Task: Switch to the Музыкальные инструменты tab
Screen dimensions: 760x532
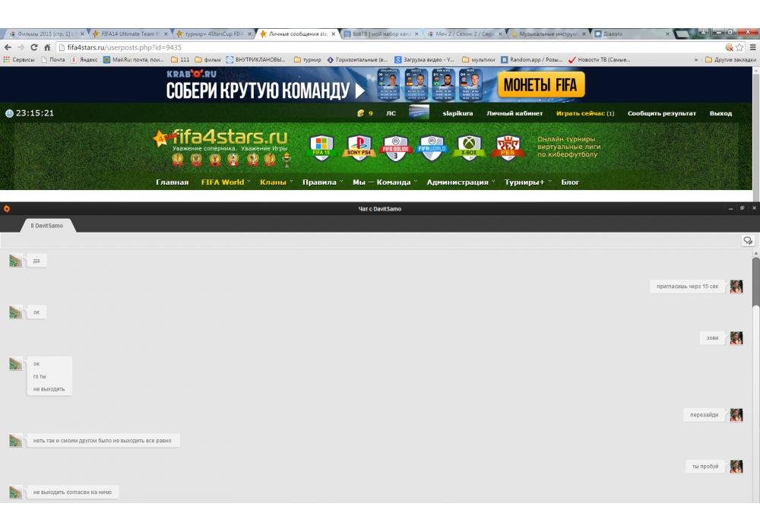Action: (548, 34)
